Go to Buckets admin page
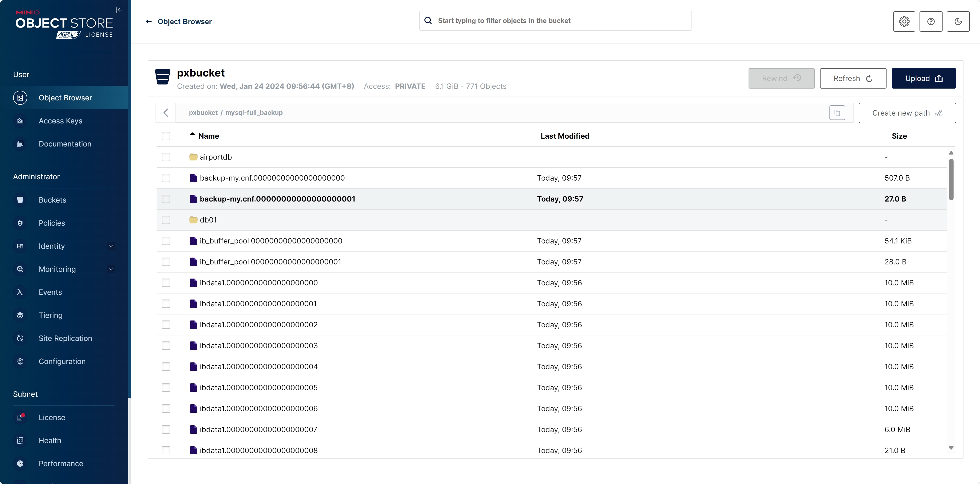This screenshot has height=484, width=980. click(x=53, y=200)
